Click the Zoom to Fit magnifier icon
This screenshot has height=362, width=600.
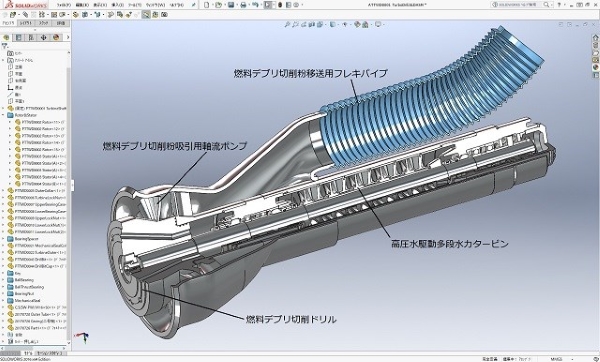tap(287, 24)
